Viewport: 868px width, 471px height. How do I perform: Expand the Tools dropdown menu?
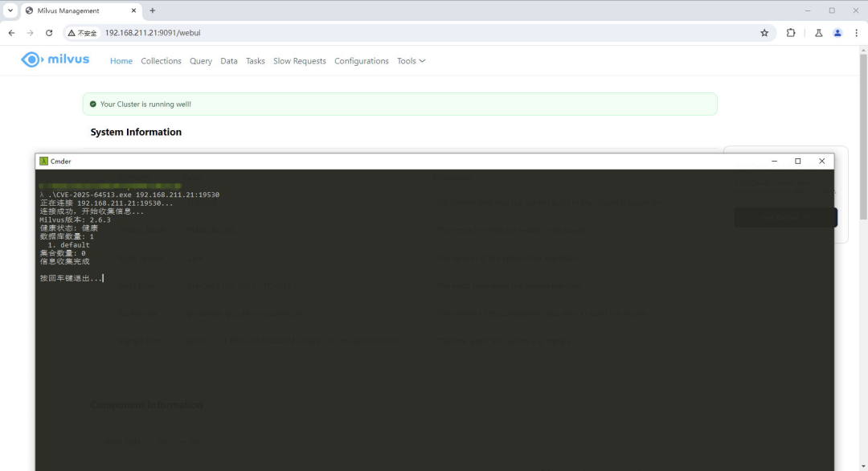pyautogui.click(x=411, y=61)
